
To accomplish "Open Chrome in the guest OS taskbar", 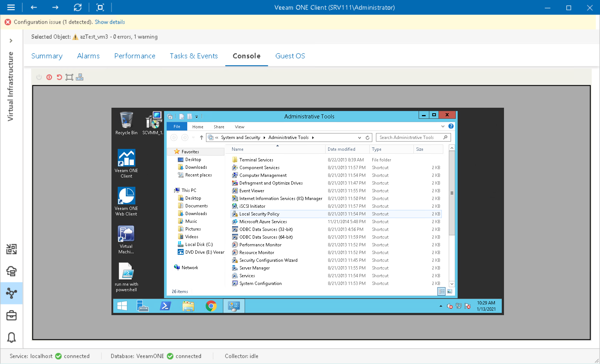I will tap(212, 306).
